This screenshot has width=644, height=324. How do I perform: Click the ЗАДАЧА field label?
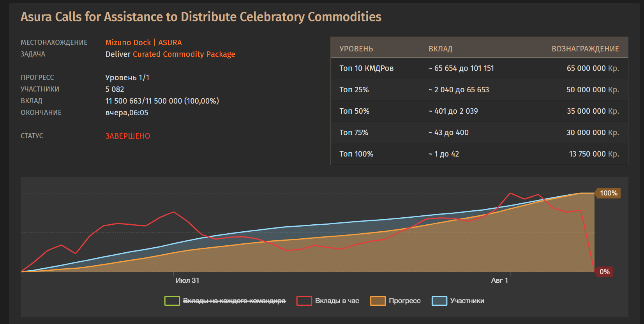(33, 54)
